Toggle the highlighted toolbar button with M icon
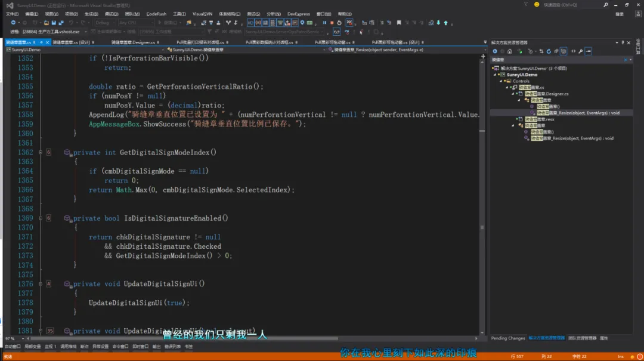Viewport: 644px width, 361px height. click(295, 23)
